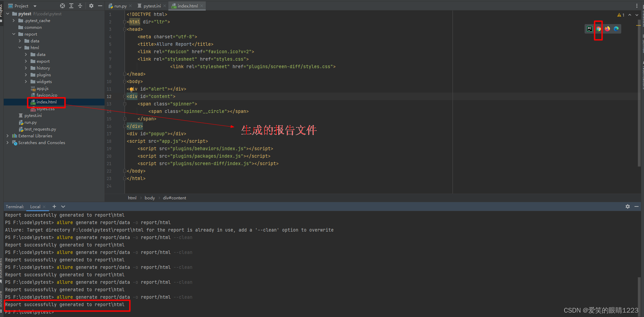Open editor tabs three-dot options menu
The height and width of the screenshot is (317, 644).
click(x=637, y=6)
